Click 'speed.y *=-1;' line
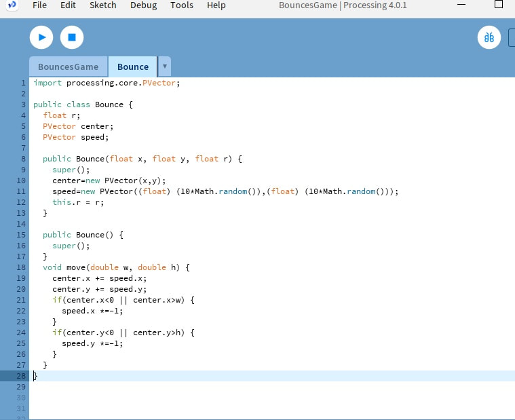Screen dimensions: 515x420 click(92, 343)
